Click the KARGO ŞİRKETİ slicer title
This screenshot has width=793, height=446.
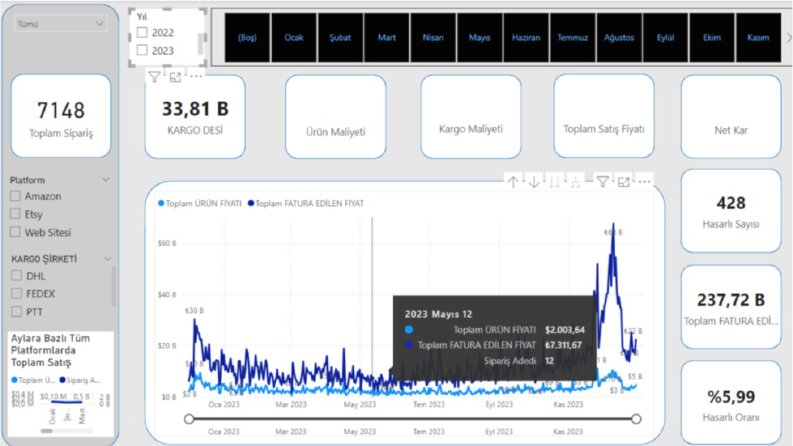click(44, 259)
